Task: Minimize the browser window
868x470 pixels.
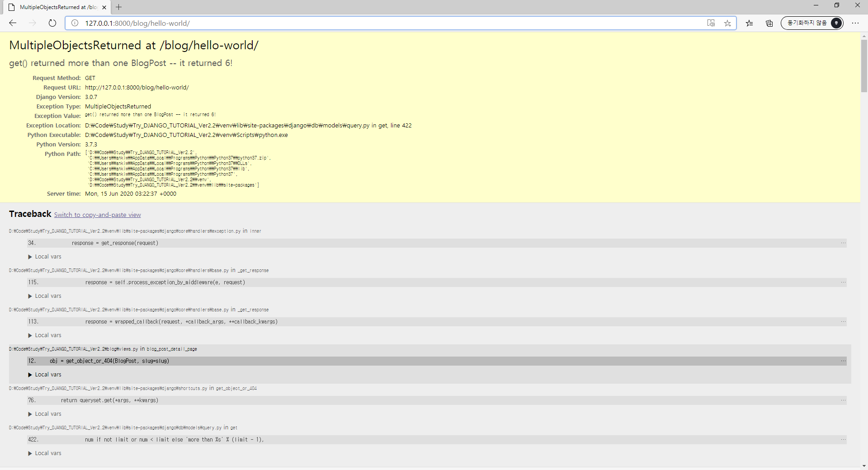Action: [816, 5]
